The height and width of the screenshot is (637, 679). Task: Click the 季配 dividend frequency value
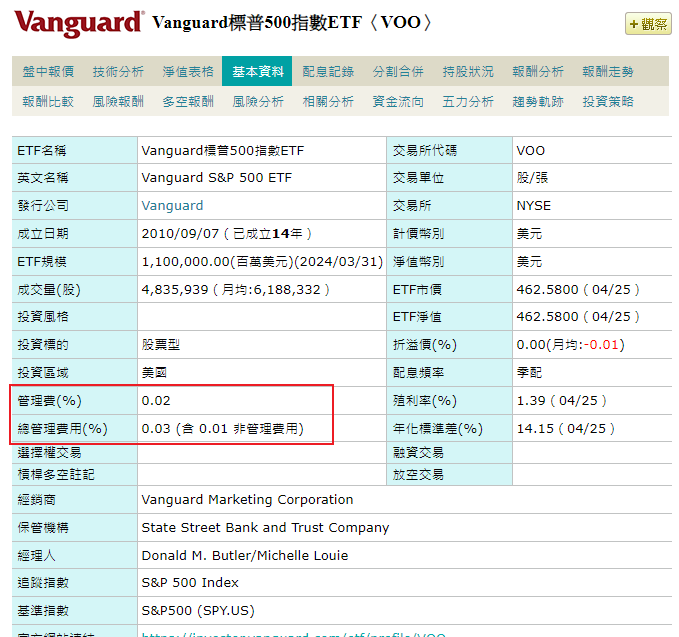[529, 372]
